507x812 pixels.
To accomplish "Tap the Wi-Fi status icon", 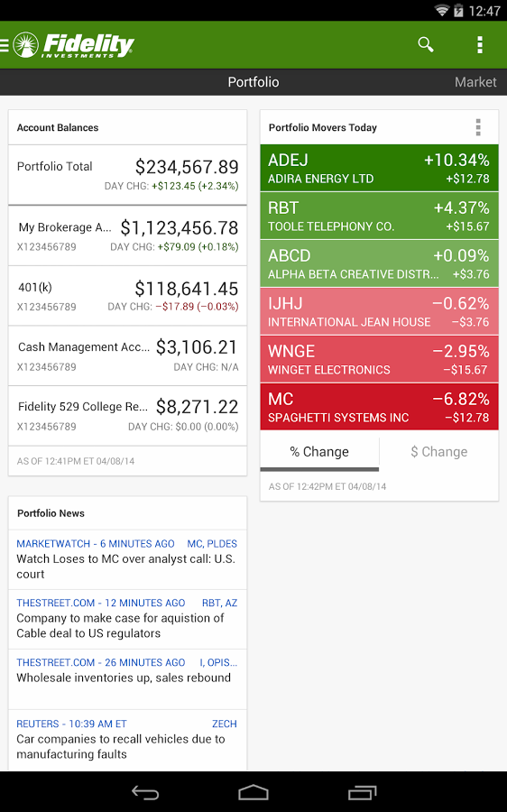I will pyautogui.click(x=442, y=10).
